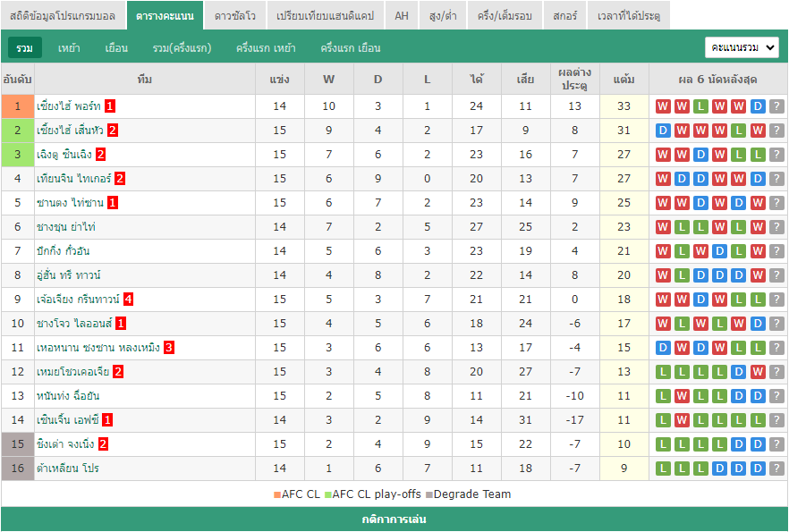
Task: Click the red card badge showing 3 beside เหอหนาน ซงซาน
Action: point(169,348)
